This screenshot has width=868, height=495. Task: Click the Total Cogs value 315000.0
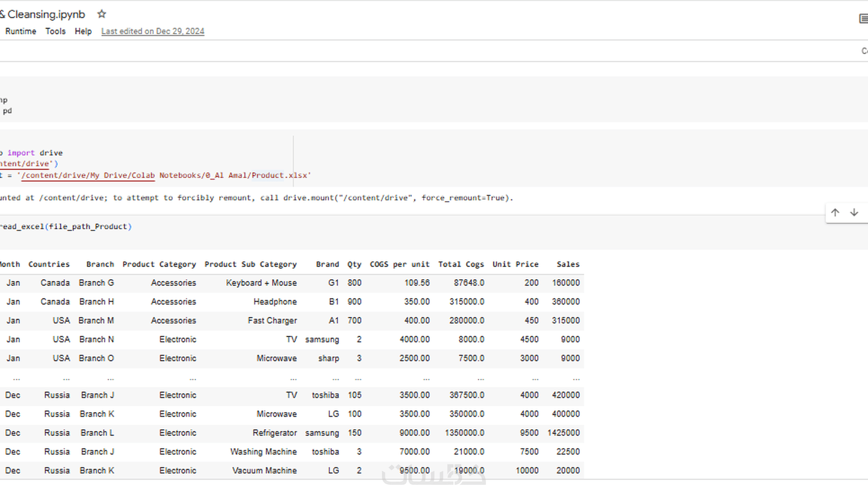(x=467, y=302)
